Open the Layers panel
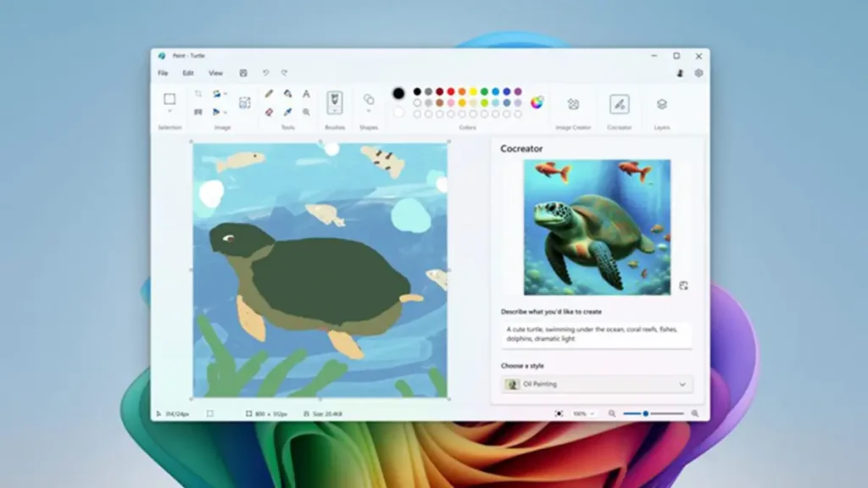 tap(662, 104)
